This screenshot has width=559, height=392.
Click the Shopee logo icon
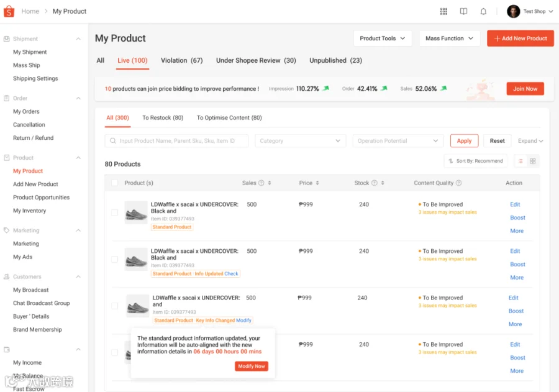[9, 11]
